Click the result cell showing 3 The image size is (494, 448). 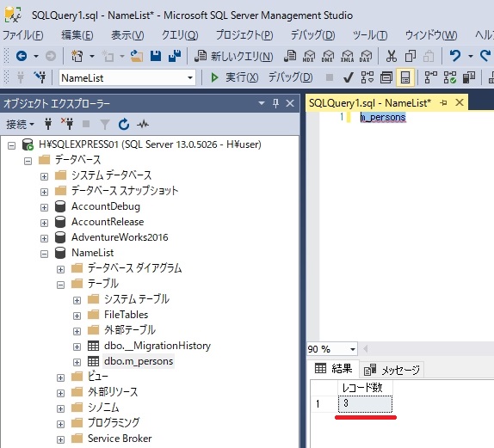[x=365, y=403]
